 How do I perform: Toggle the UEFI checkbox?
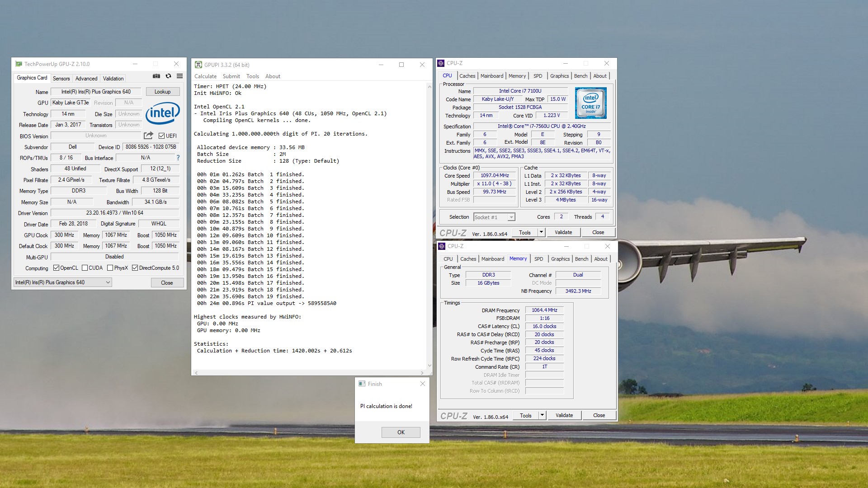[x=161, y=136]
